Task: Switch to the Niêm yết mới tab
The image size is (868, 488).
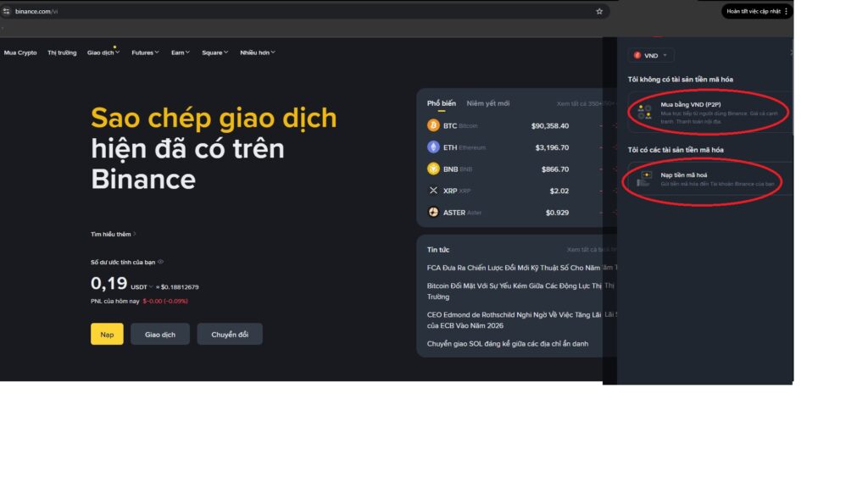Action: tap(487, 103)
